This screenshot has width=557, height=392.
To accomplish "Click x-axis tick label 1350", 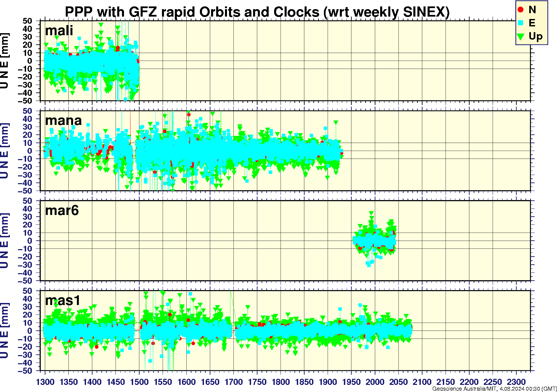I will tap(69, 382).
